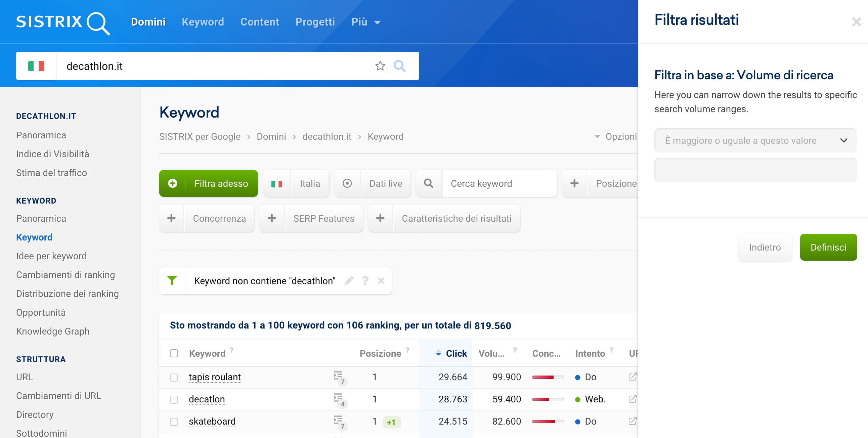This screenshot has height=438, width=868.
Task: Click the plus icon for Posizione filter
Action: click(574, 183)
